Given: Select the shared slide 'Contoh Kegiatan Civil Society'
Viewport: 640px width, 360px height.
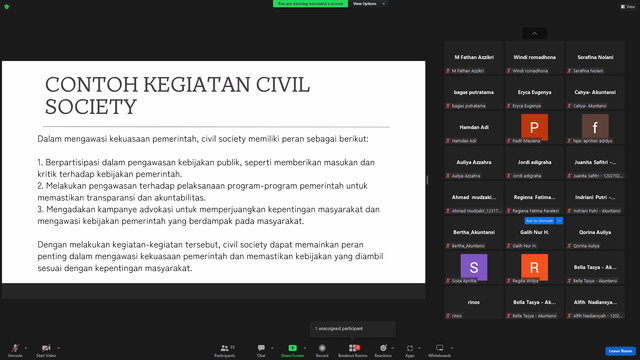Looking at the screenshot, I should [213, 172].
